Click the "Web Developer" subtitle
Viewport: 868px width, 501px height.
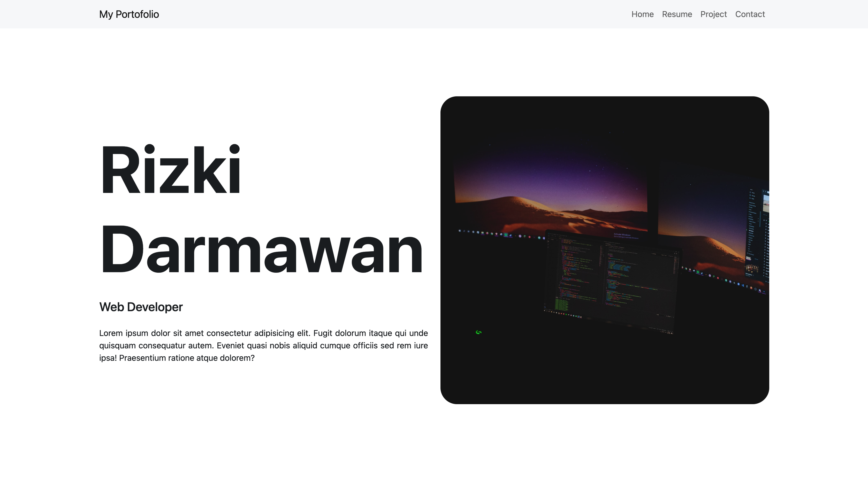point(141,307)
